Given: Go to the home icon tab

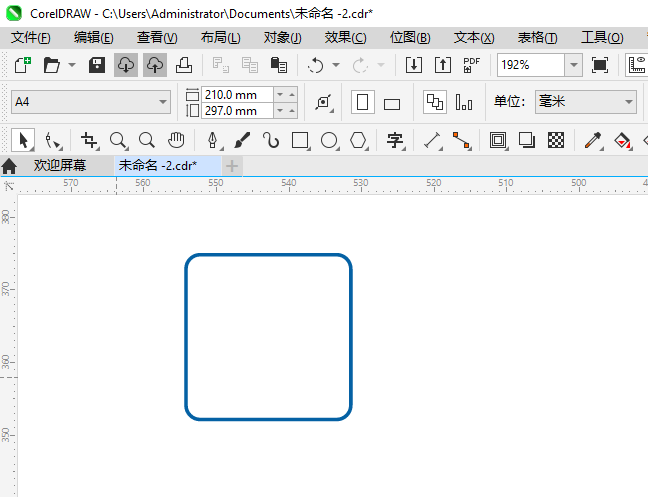Looking at the screenshot, I should click(x=10, y=166).
